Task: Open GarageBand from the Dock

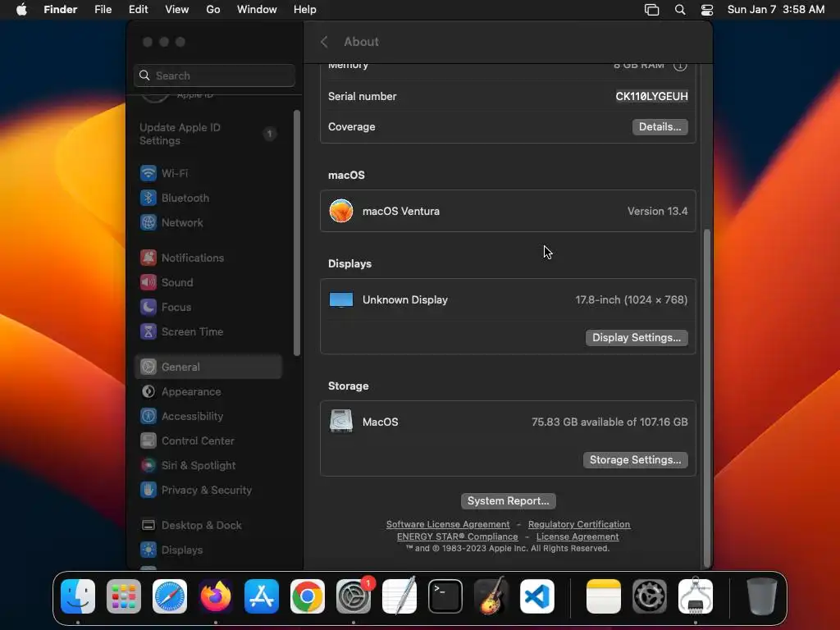Action: (491, 596)
